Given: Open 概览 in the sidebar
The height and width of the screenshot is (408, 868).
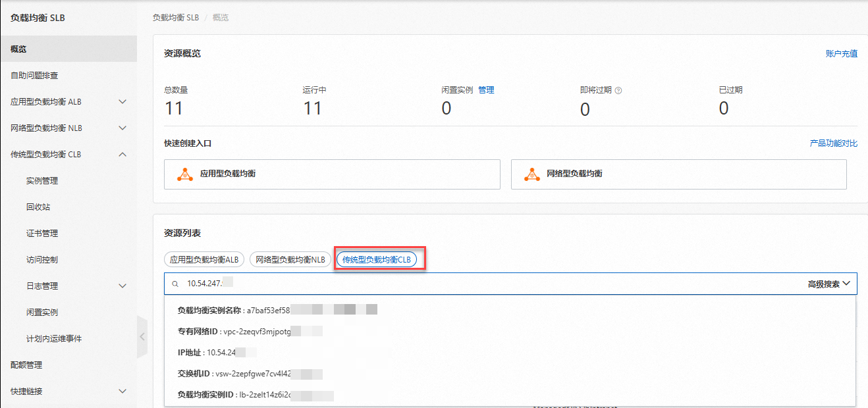Looking at the screenshot, I should click(68, 49).
